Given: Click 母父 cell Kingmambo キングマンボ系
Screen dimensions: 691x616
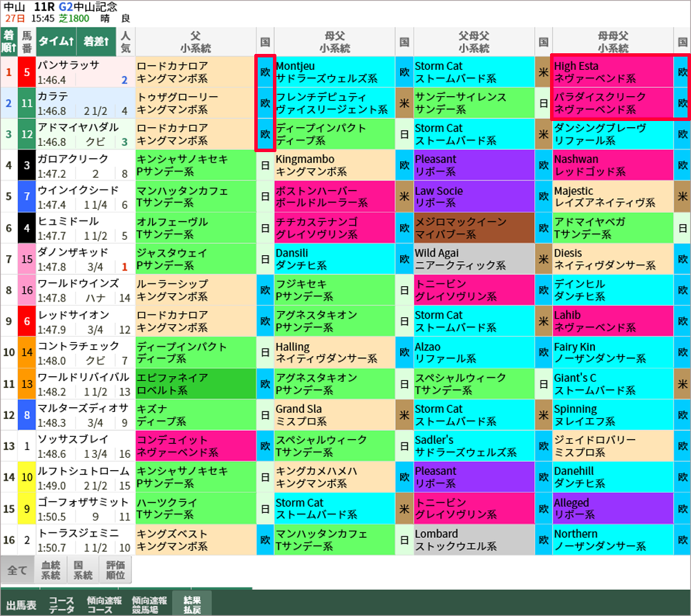Looking at the screenshot, I should pyautogui.click(x=334, y=165).
